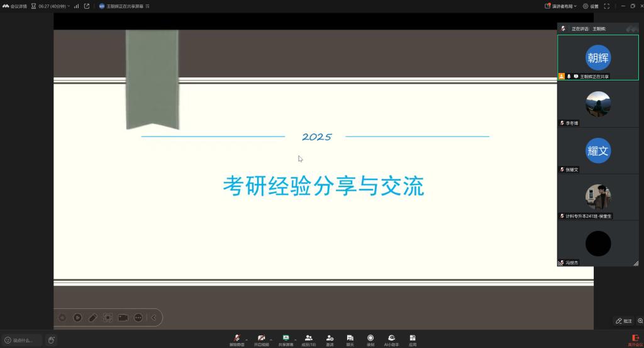644x348 pixels.
Task: Open the AI小助手 assistant
Action: coord(391,339)
